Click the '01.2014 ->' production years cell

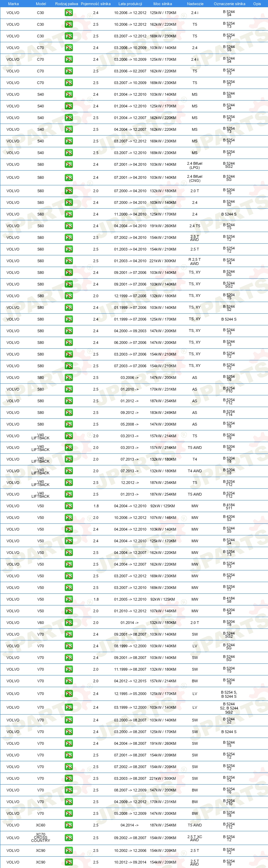(130, 623)
